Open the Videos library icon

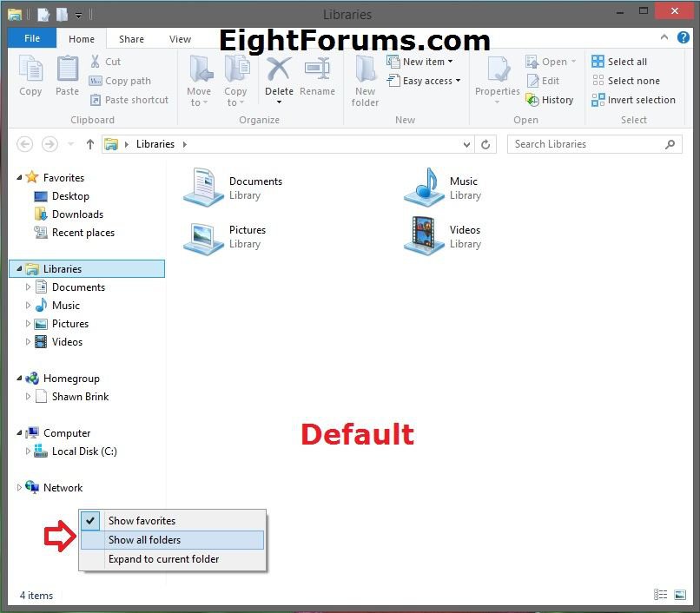tap(424, 236)
